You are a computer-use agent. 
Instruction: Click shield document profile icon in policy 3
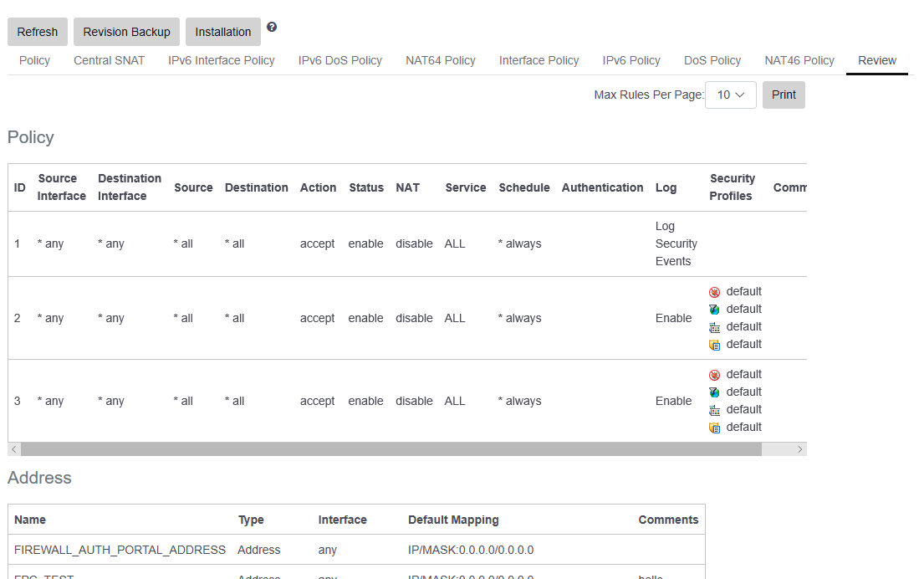pyautogui.click(x=714, y=428)
